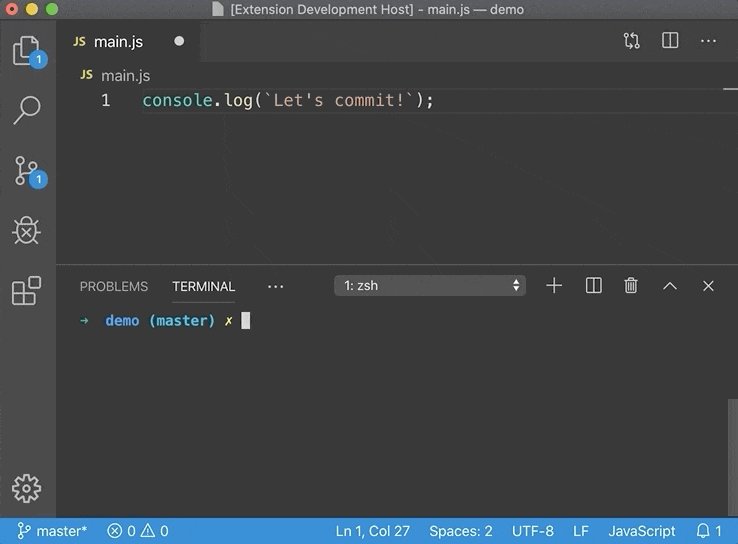Click the terminal vertical scrollbar
Screen dimensions: 738x544
(732, 456)
